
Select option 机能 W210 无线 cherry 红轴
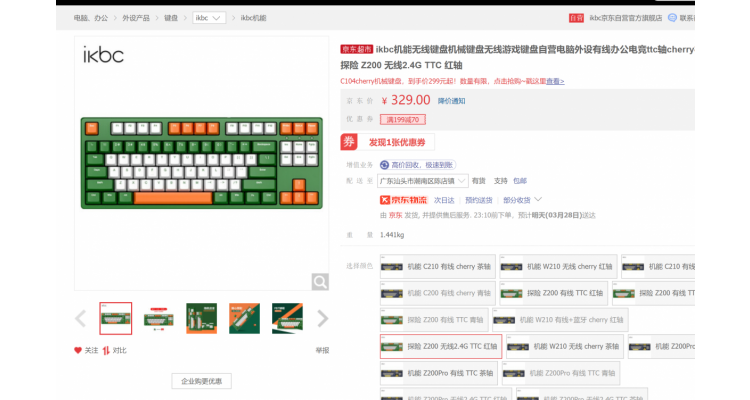[558, 267]
